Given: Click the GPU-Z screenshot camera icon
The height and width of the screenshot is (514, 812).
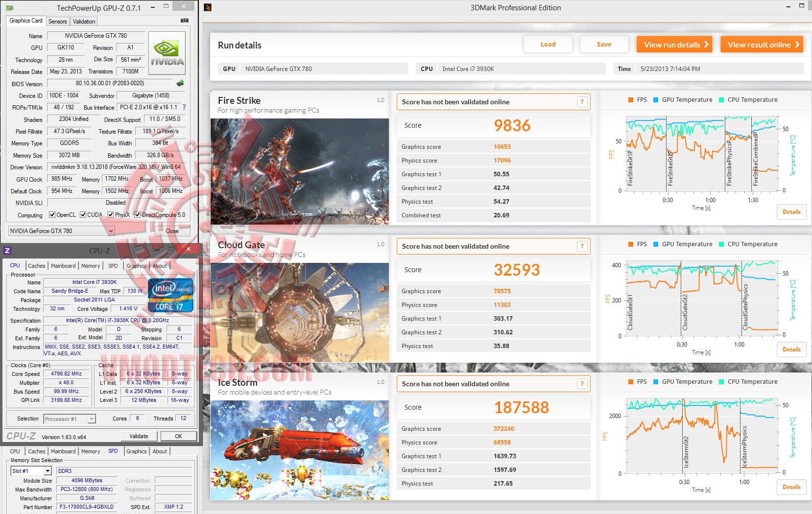Looking at the screenshot, I should [x=184, y=21].
